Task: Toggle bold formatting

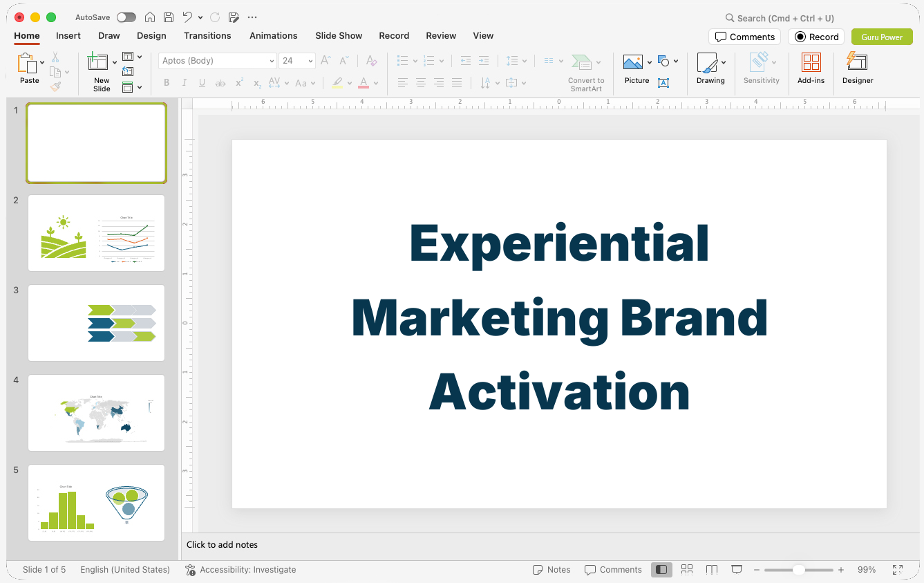Action: 167,83
